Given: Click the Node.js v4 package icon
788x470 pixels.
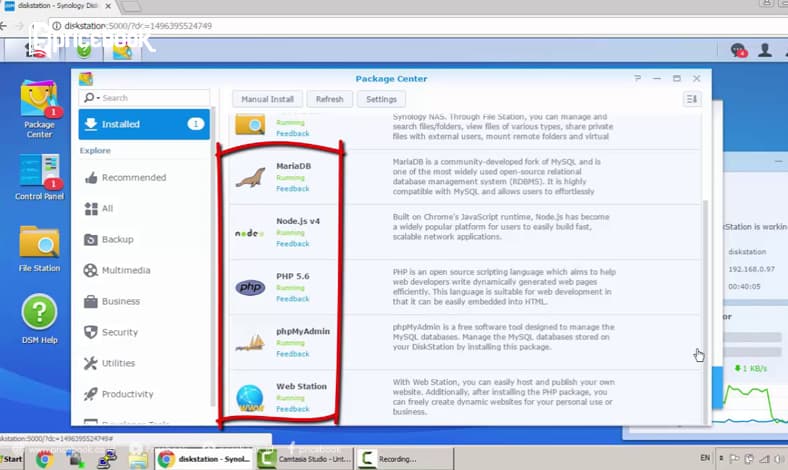Looking at the screenshot, I should coord(249,233).
